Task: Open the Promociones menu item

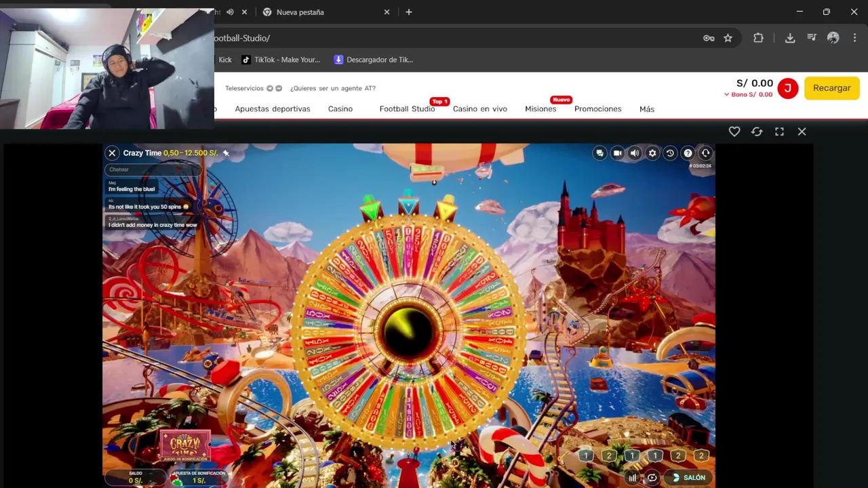Action: (597, 108)
